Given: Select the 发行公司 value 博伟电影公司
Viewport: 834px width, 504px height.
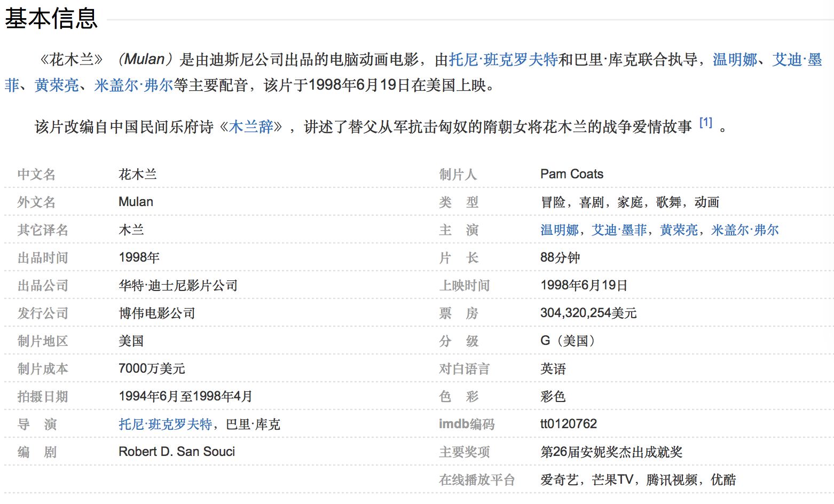Looking at the screenshot, I should click(x=157, y=313).
